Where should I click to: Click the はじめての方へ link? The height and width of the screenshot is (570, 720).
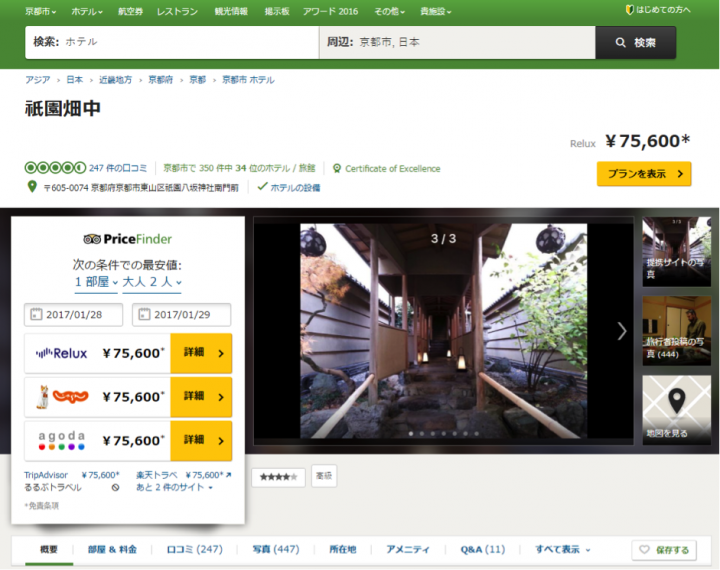click(x=663, y=10)
